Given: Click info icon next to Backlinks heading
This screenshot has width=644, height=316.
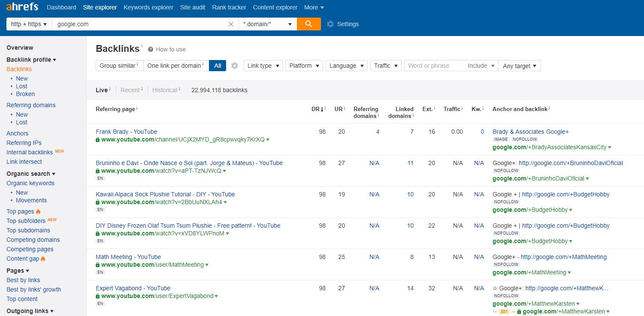Looking at the screenshot, I should pos(142,45).
